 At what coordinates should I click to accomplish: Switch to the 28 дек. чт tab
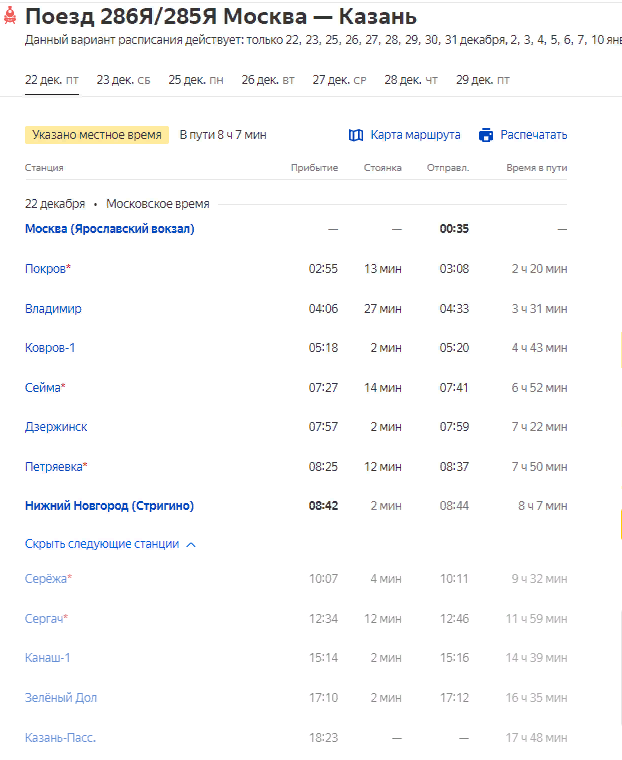pyautogui.click(x=411, y=79)
